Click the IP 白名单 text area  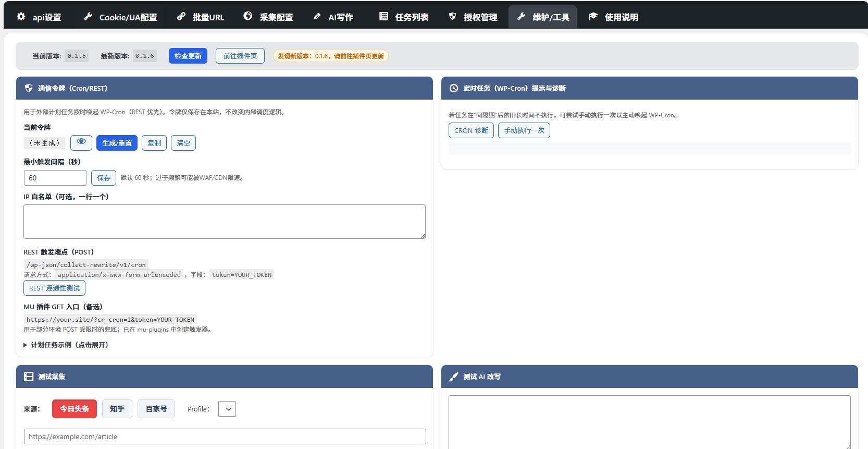(x=225, y=222)
